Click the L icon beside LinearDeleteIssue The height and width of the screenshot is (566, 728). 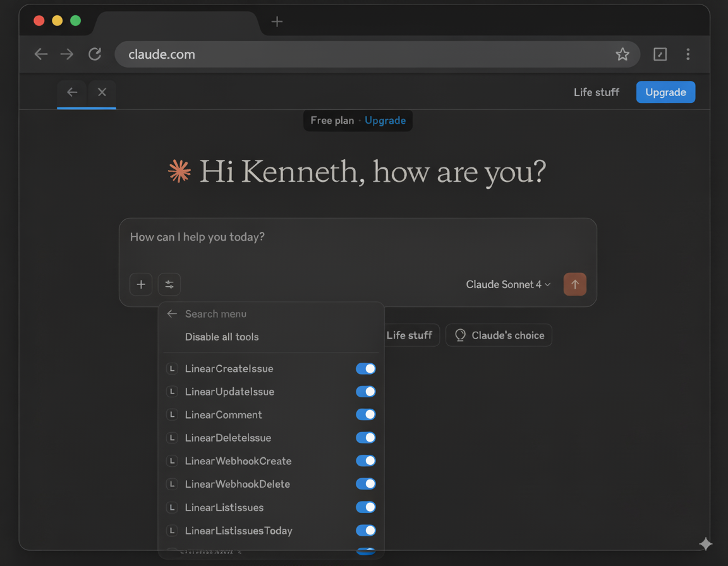pyautogui.click(x=172, y=438)
